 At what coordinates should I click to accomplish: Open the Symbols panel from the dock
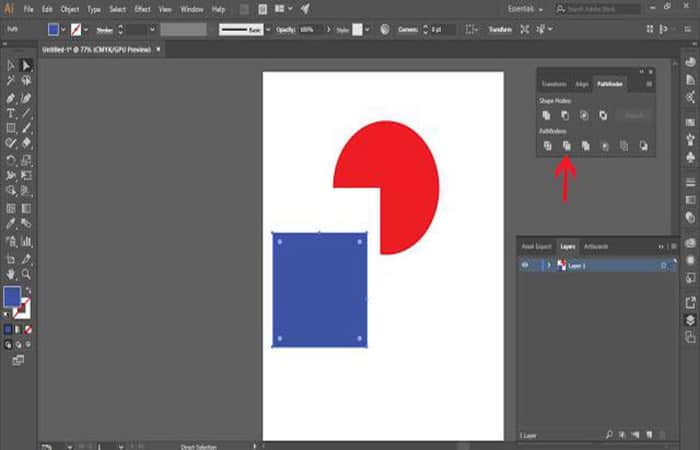(690, 157)
